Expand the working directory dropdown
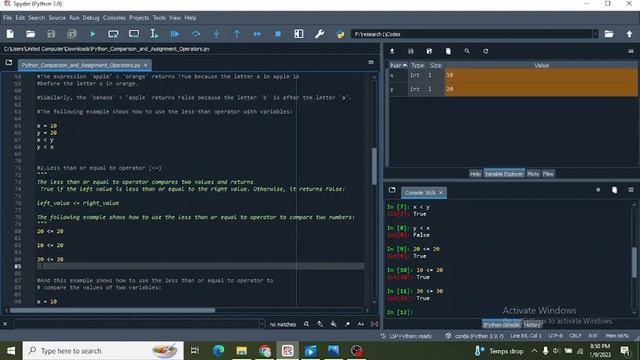Screen dimensions: 640x360 [596, 34]
